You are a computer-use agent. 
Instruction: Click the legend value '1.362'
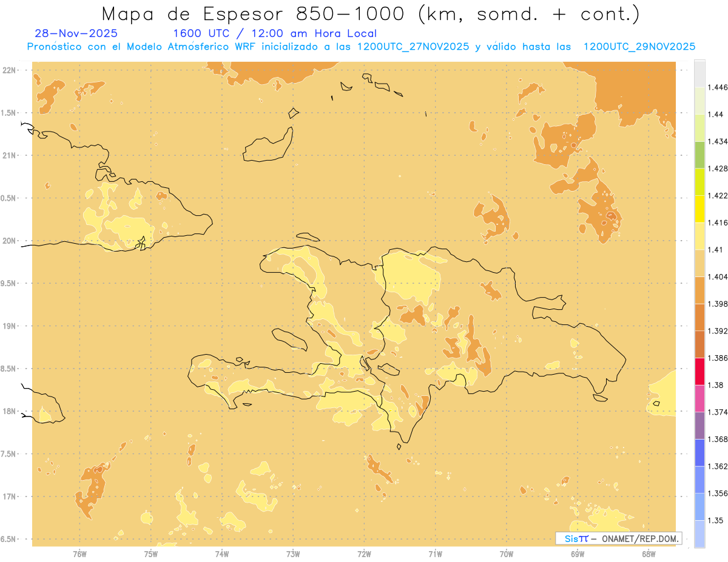pos(718,466)
